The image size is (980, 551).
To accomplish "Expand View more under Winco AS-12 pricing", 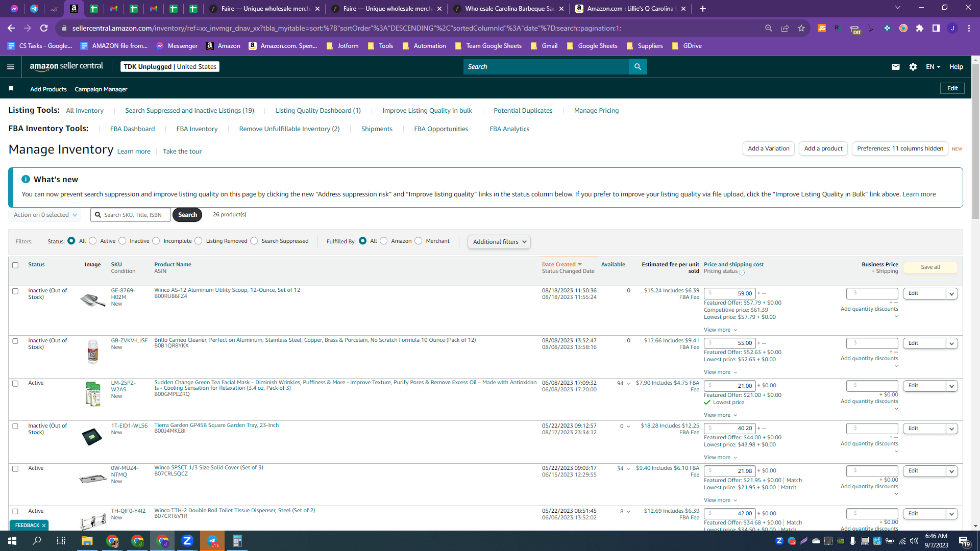I will coord(720,330).
